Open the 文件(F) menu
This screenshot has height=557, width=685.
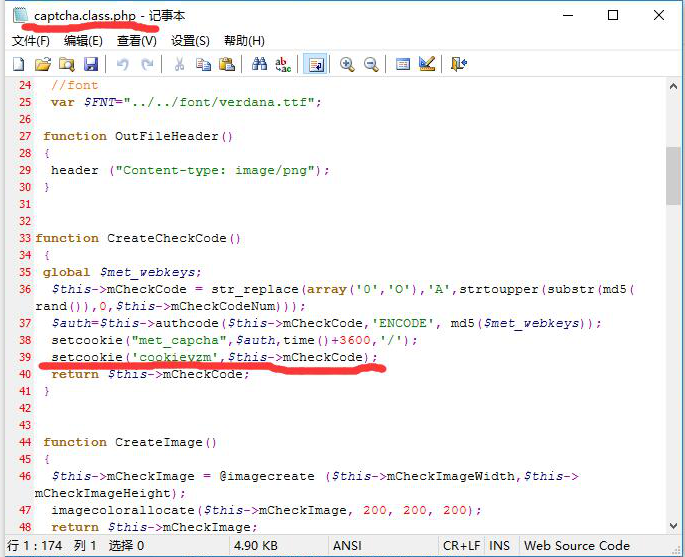click(x=31, y=41)
